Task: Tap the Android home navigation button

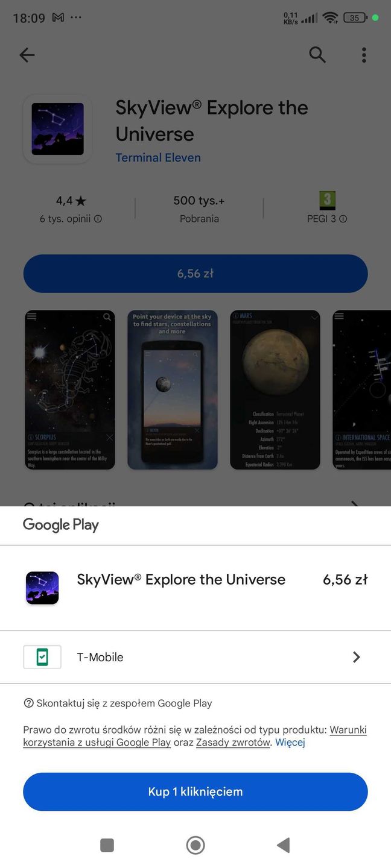Action: [x=195, y=845]
